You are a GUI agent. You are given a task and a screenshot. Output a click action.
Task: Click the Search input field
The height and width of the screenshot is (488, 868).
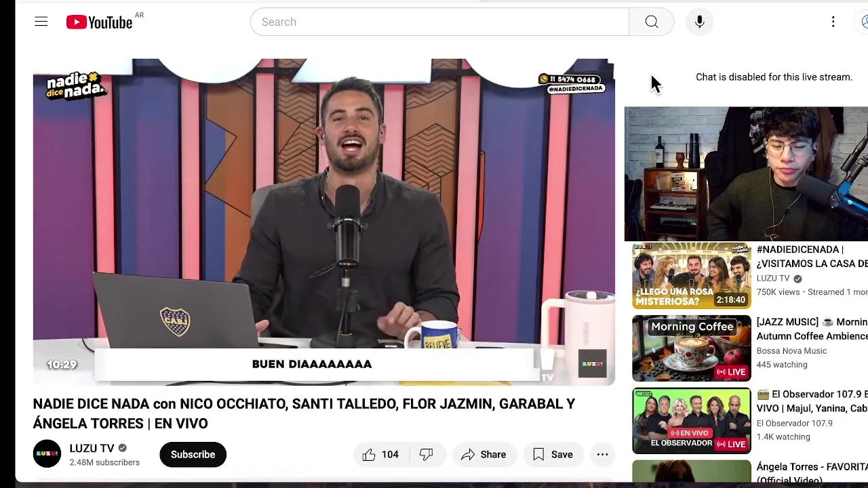[x=439, y=22]
